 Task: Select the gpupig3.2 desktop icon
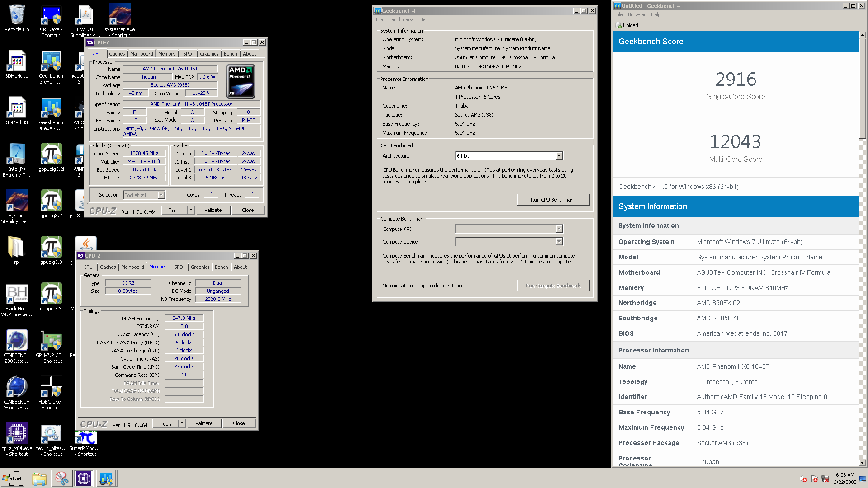point(51,204)
